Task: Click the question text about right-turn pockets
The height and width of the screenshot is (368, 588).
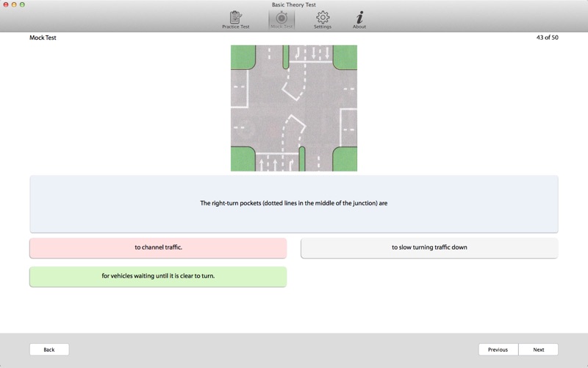Action: 293,203
